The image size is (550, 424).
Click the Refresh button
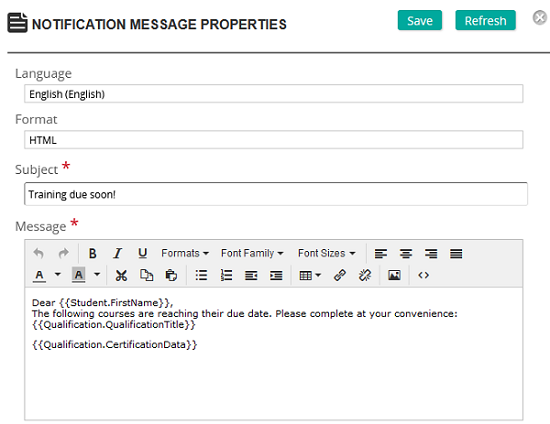click(485, 20)
